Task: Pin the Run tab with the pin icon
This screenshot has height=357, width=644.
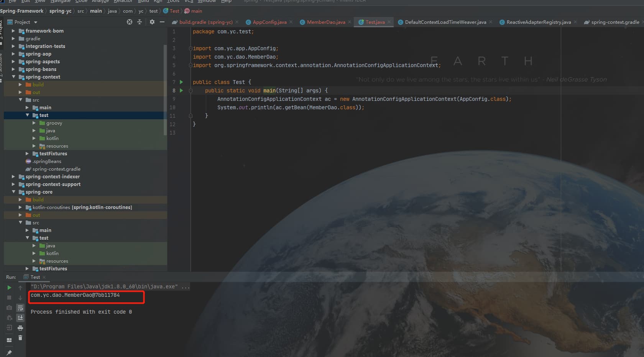Action: point(9,352)
